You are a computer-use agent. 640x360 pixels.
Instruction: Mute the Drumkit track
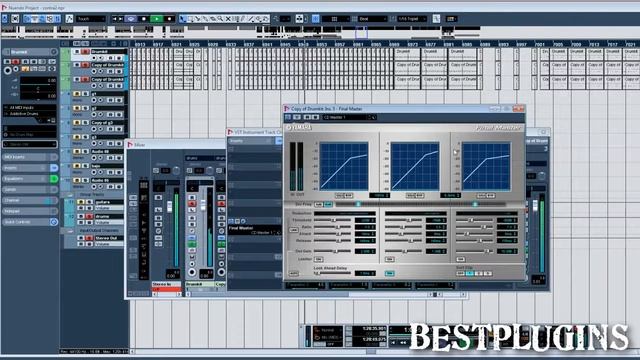pyautogui.click(x=77, y=52)
